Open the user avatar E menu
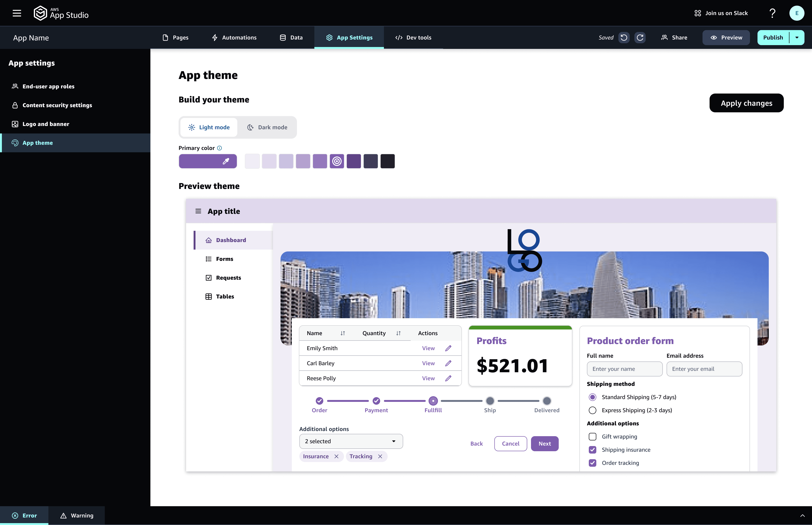The image size is (812, 525). (796, 13)
